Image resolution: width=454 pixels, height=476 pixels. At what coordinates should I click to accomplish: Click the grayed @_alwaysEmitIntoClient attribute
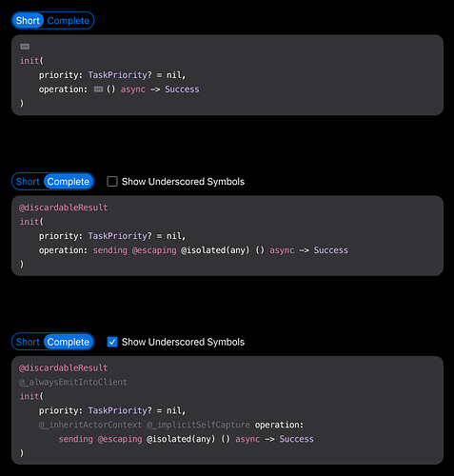(x=73, y=382)
